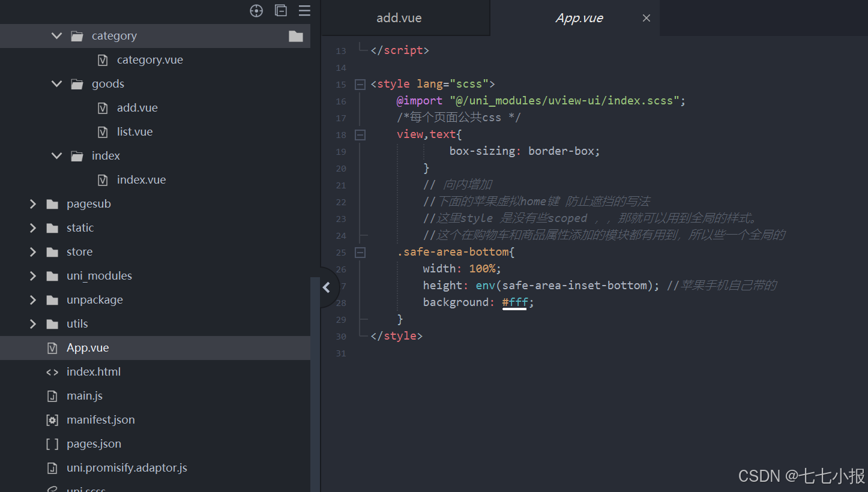Screen dimensions: 868x492
Task: Fold the style block at line 15
Action: point(360,85)
